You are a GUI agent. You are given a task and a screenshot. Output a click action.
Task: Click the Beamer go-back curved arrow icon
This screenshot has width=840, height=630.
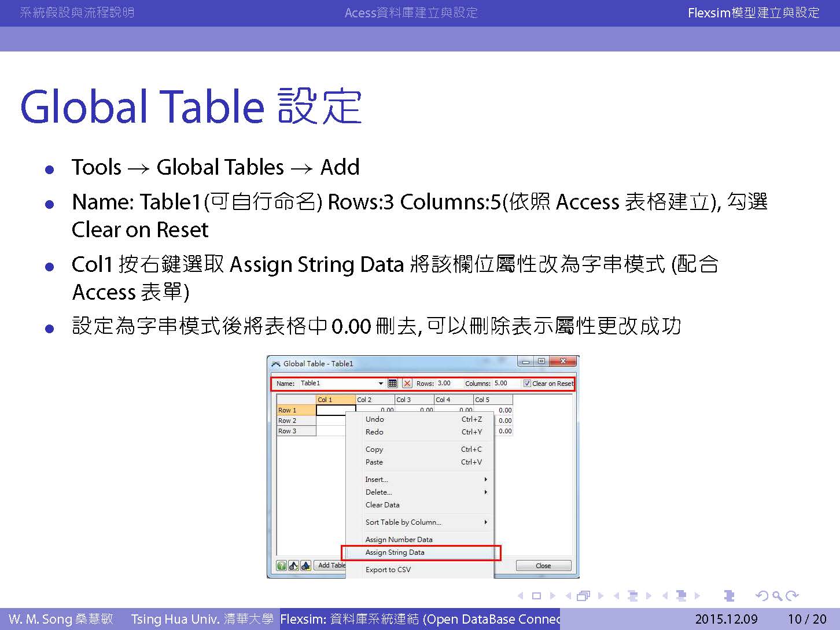(x=762, y=596)
